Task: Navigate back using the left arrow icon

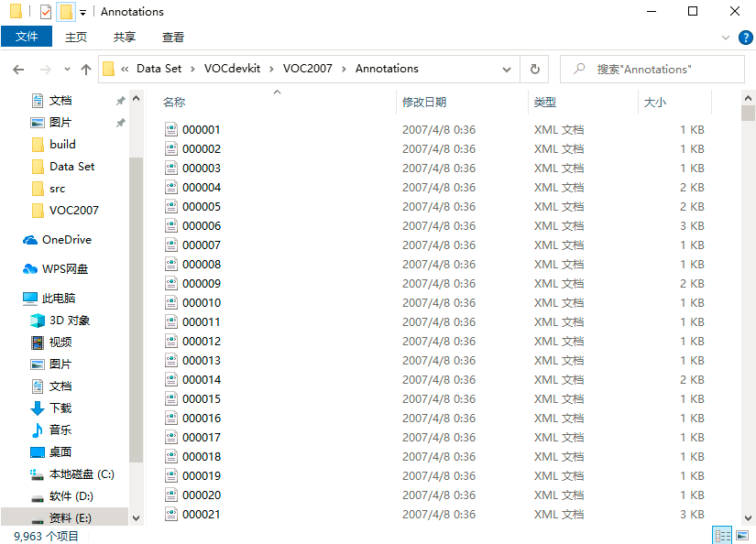Action: (x=18, y=69)
